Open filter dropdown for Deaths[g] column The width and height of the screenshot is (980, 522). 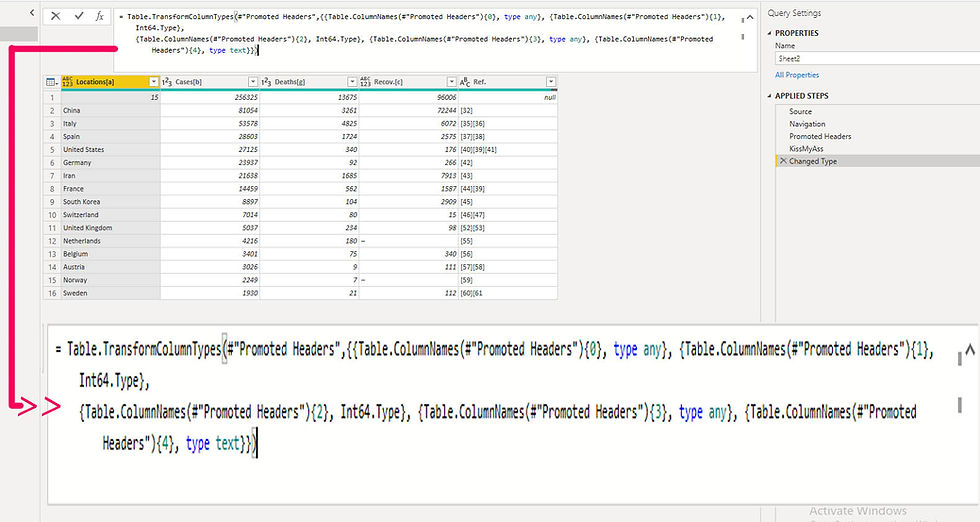coord(352,82)
